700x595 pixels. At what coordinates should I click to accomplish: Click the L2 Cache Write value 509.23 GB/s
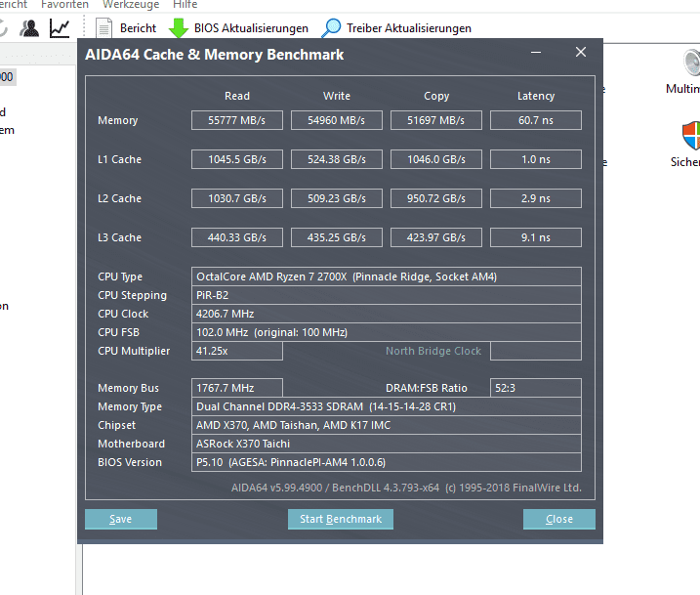click(x=337, y=198)
